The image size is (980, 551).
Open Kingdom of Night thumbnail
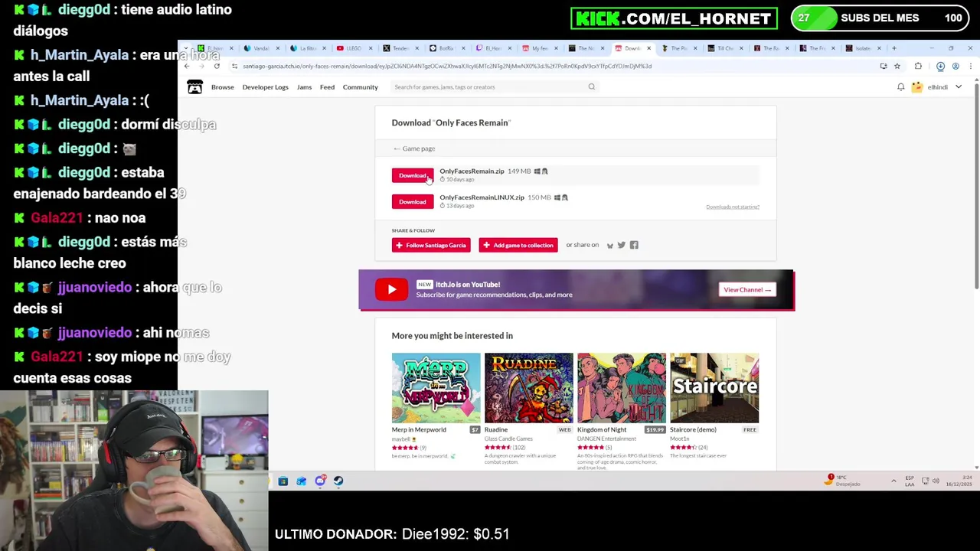click(x=622, y=388)
